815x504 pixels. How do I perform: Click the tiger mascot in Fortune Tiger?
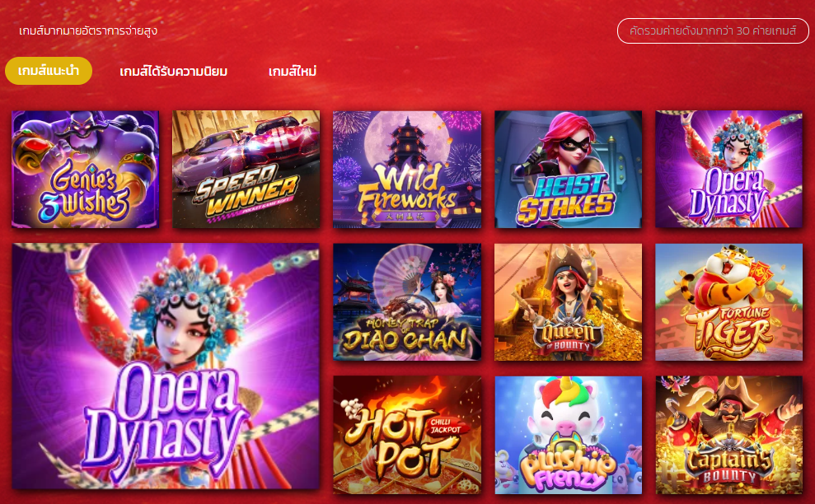point(728,281)
